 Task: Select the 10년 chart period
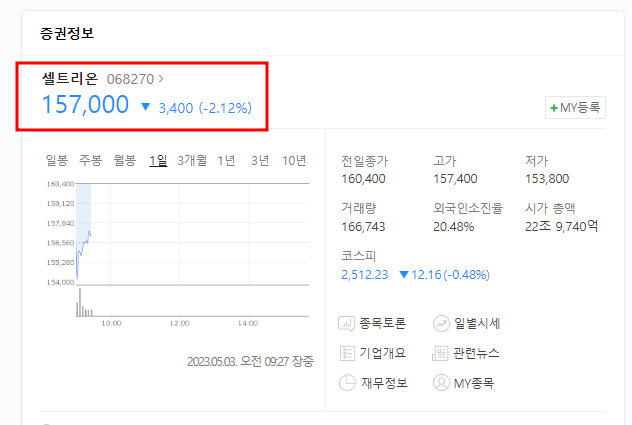pos(294,160)
